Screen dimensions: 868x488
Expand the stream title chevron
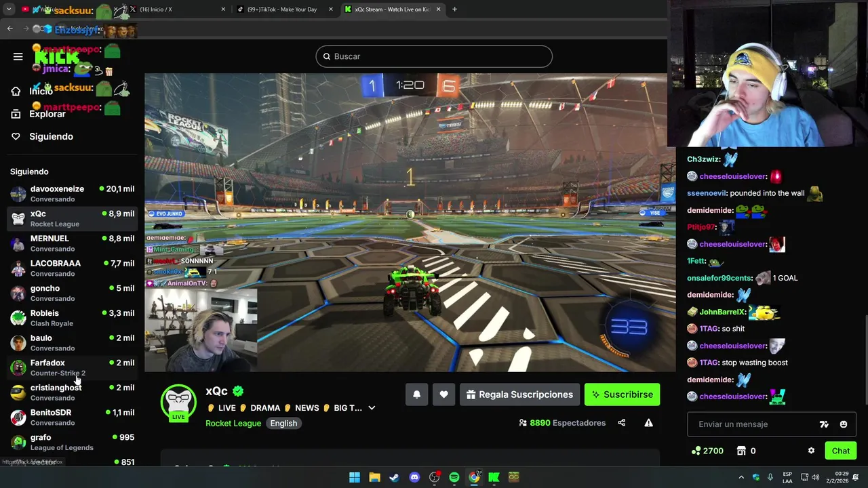[372, 408]
